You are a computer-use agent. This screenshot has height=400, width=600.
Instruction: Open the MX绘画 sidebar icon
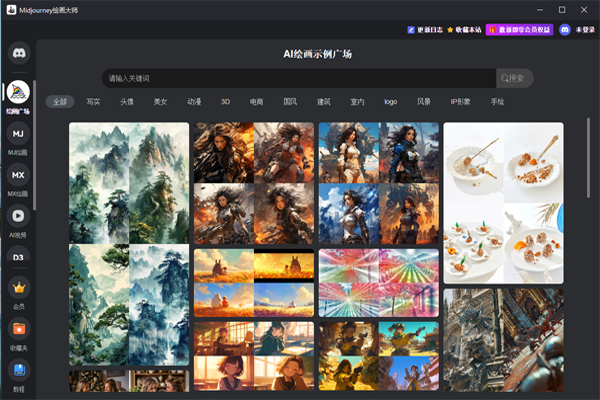[18, 175]
